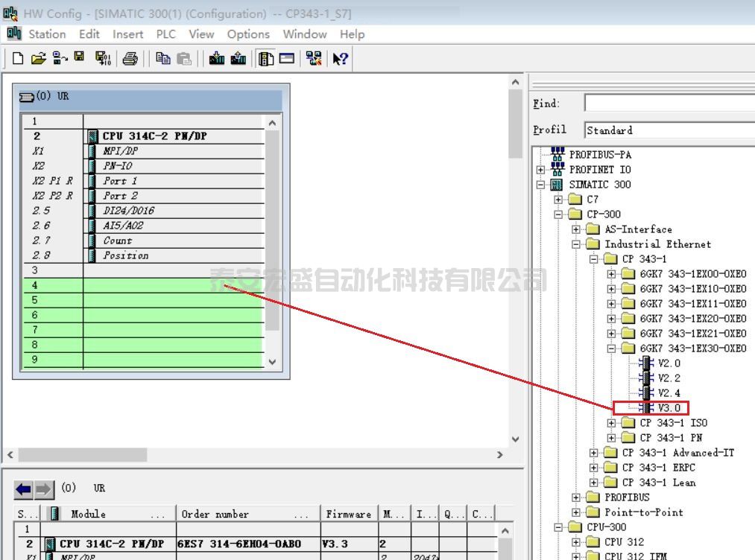
Task: Click the back navigation arrow button
Action: [24, 489]
